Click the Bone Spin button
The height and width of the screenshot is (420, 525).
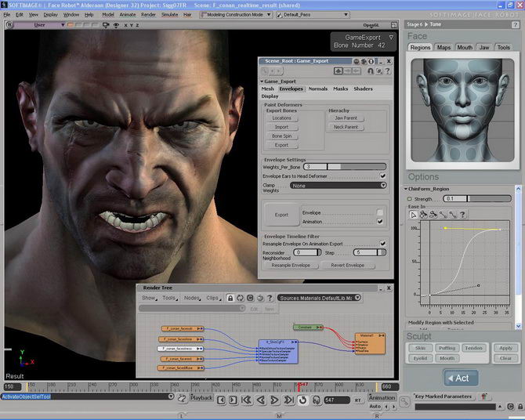click(x=281, y=136)
